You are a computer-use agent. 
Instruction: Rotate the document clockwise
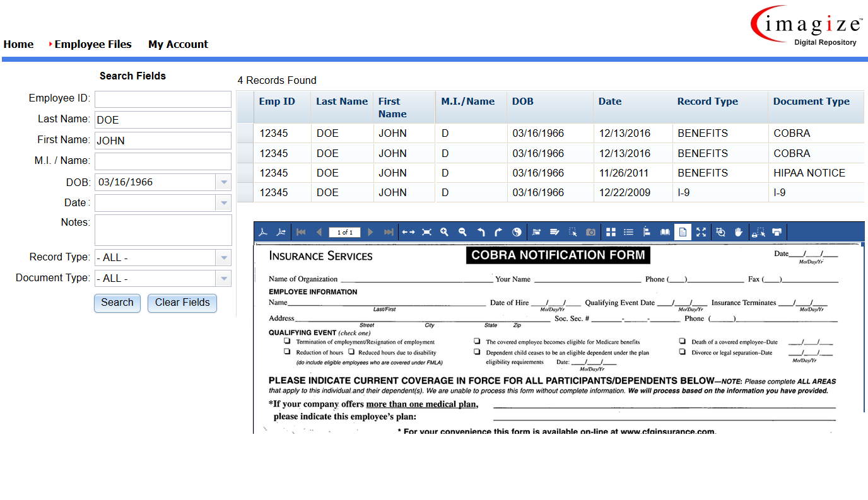click(498, 232)
